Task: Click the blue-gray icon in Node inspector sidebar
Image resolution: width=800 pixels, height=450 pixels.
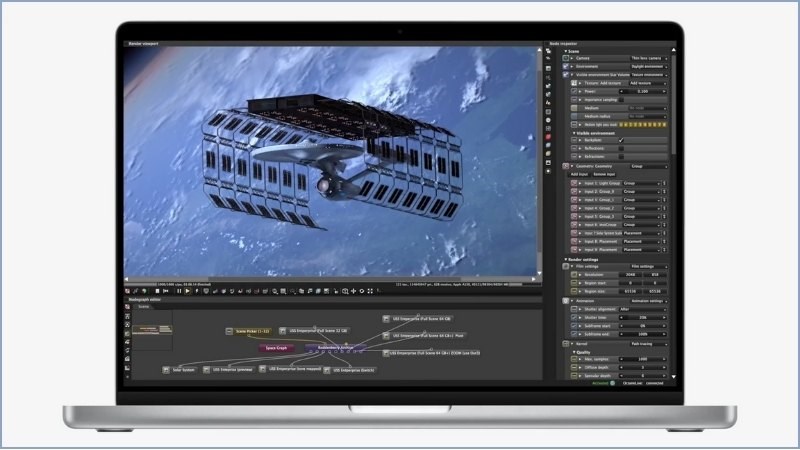Action: [x=548, y=145]
